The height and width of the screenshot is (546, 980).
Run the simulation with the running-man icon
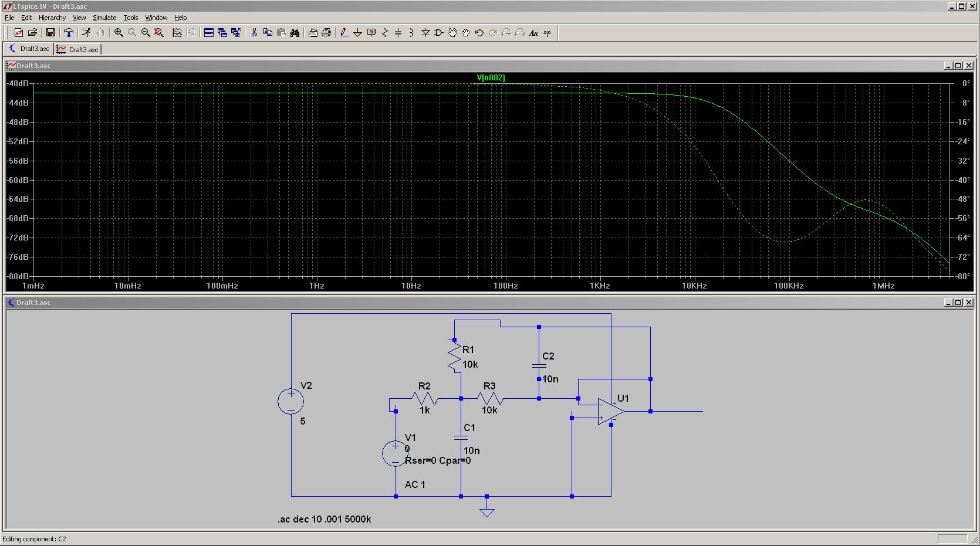coord(86,33)
